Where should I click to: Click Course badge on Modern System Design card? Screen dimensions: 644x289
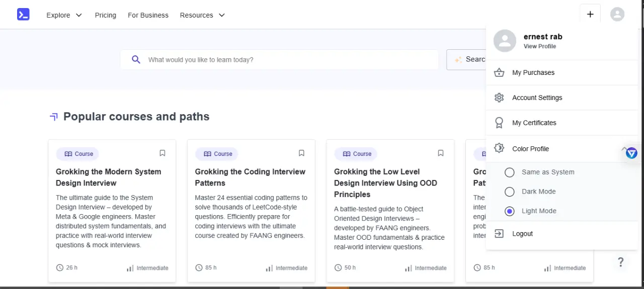point(77,154)
